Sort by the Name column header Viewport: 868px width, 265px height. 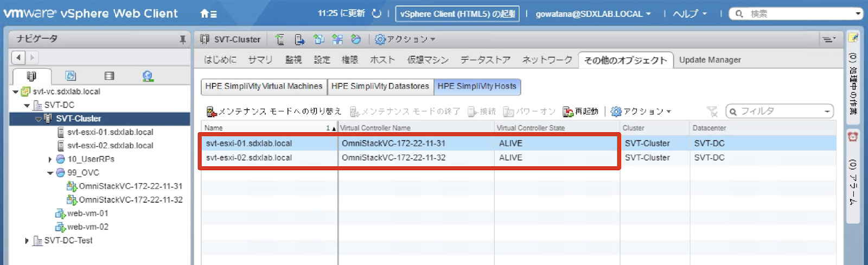coord(269,128)
